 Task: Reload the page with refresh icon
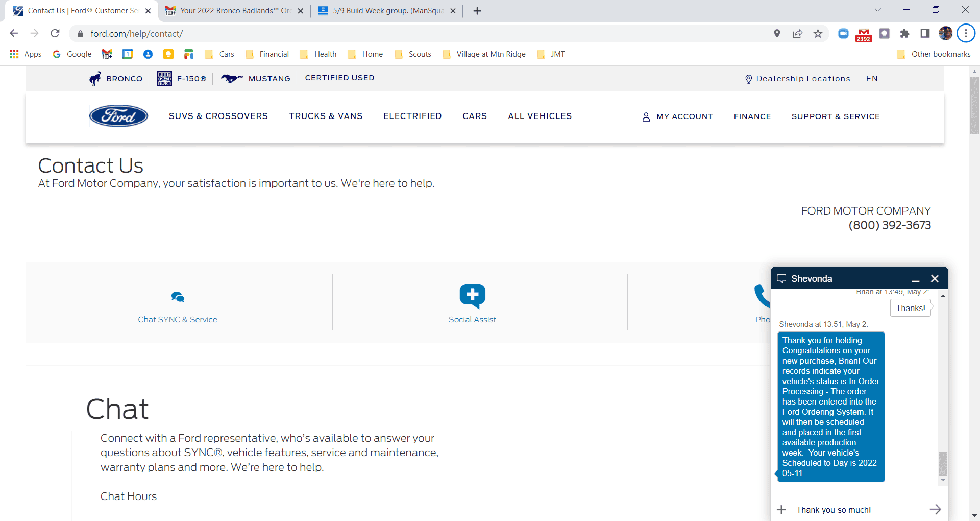55,33
